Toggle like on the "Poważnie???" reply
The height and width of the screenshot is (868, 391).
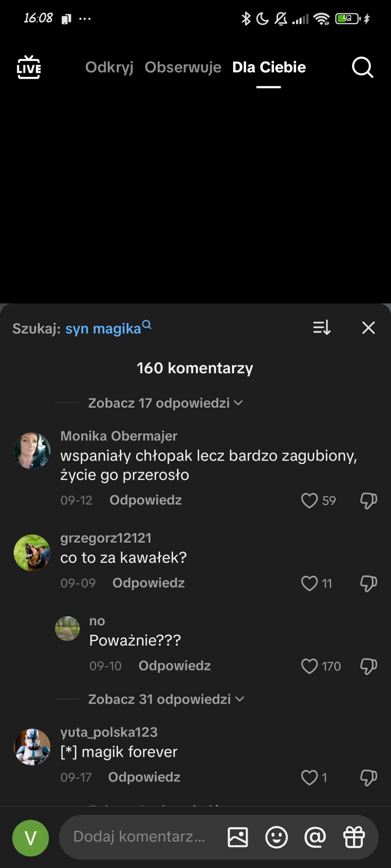tap(309, 666)
